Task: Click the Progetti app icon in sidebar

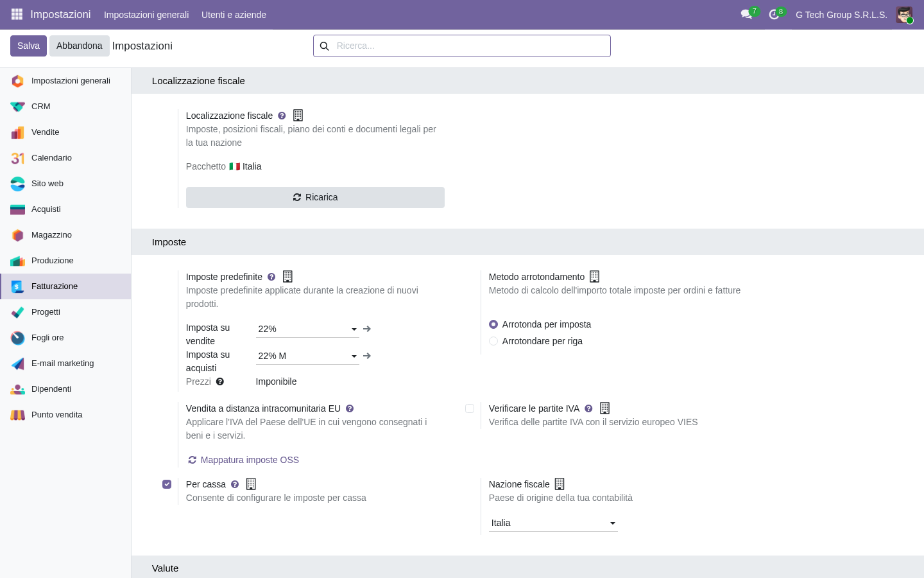Action: coord(18,312)
